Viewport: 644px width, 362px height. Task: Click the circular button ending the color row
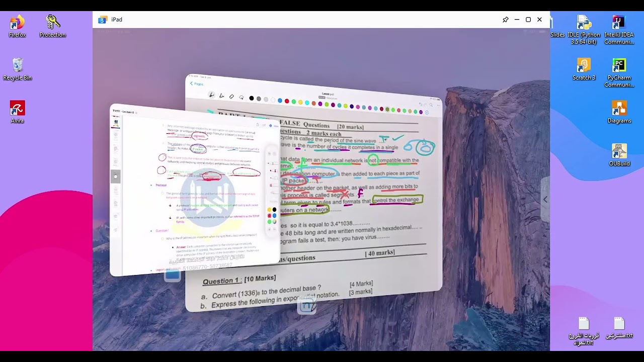pyautogui.click(x=427, y=112)
